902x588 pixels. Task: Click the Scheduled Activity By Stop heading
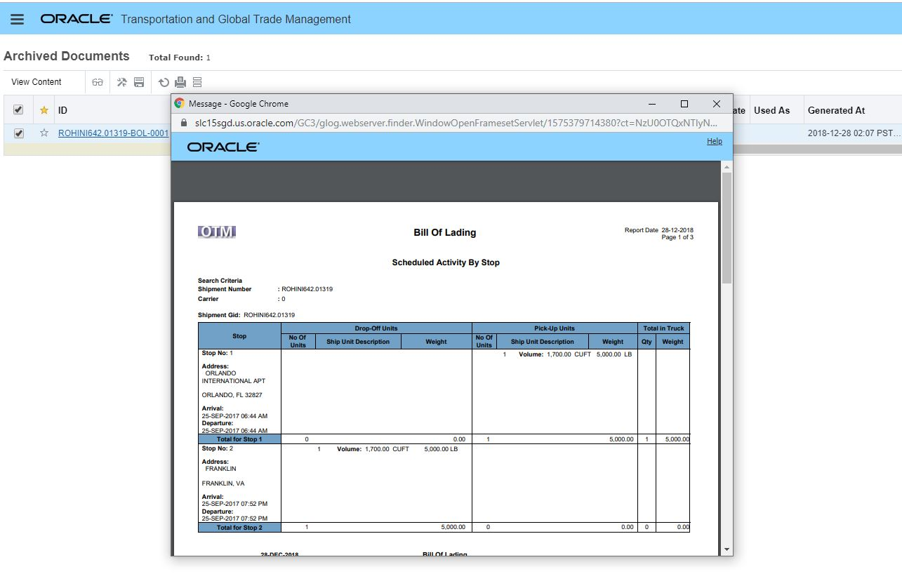pos(446,262)
